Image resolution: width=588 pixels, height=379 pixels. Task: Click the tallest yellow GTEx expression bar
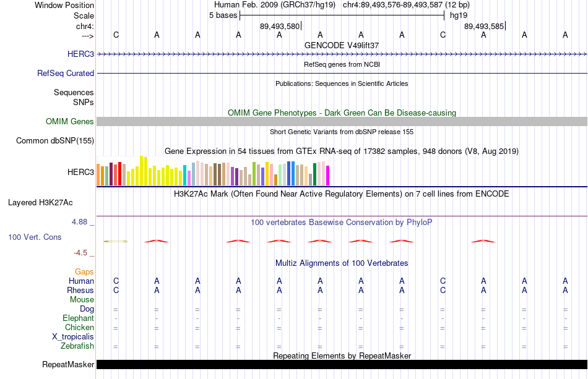click(x=141, y=171)
